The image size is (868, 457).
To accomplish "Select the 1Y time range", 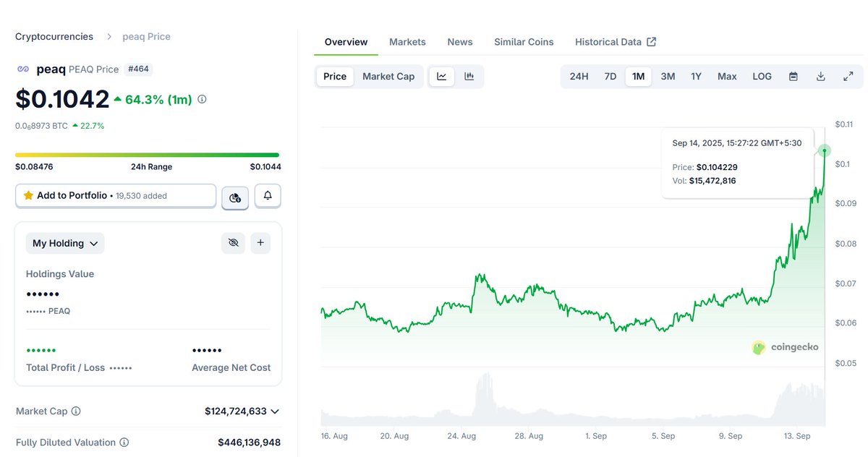I will tap(696, 76).
